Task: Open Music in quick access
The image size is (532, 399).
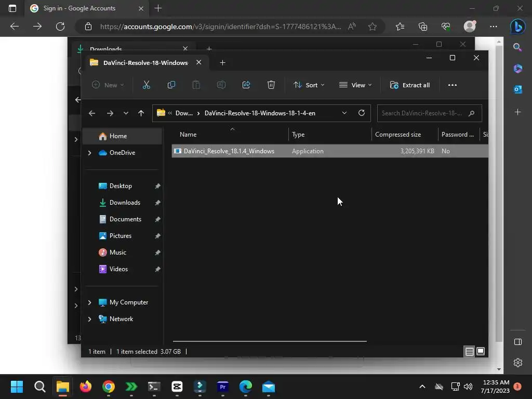Action: 117,252
